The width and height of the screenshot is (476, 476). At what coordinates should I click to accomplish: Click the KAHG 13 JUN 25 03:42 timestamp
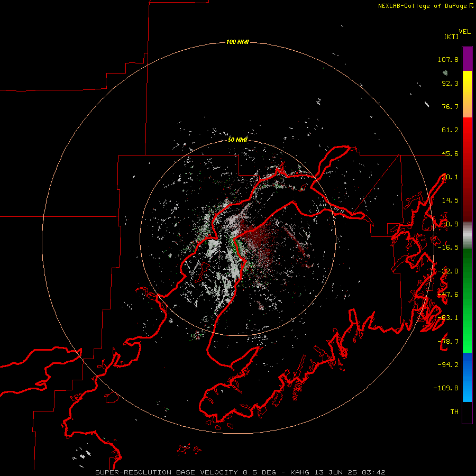click(x=338, y=472)
